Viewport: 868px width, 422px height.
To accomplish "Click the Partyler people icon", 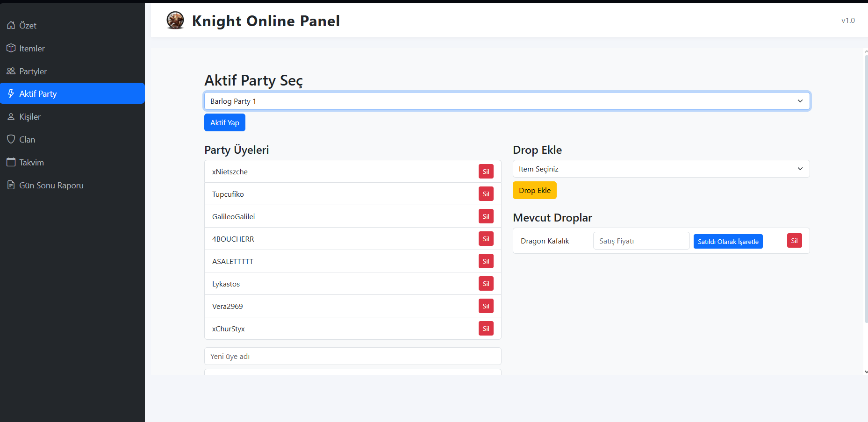I will point(11,71).
